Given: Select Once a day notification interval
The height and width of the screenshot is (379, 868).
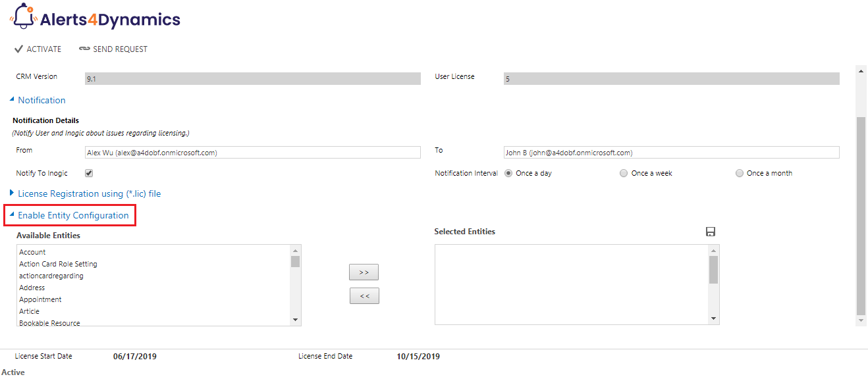Looking at the screenshot, I should click(508, 174).
